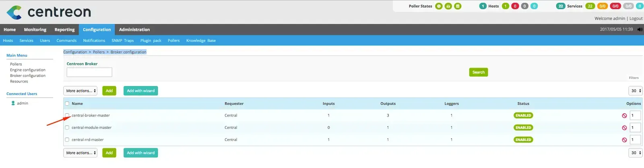Click the poller stability envelope icon
The image size is (644, 168).
pyautogui.click(x=448, y=6)
